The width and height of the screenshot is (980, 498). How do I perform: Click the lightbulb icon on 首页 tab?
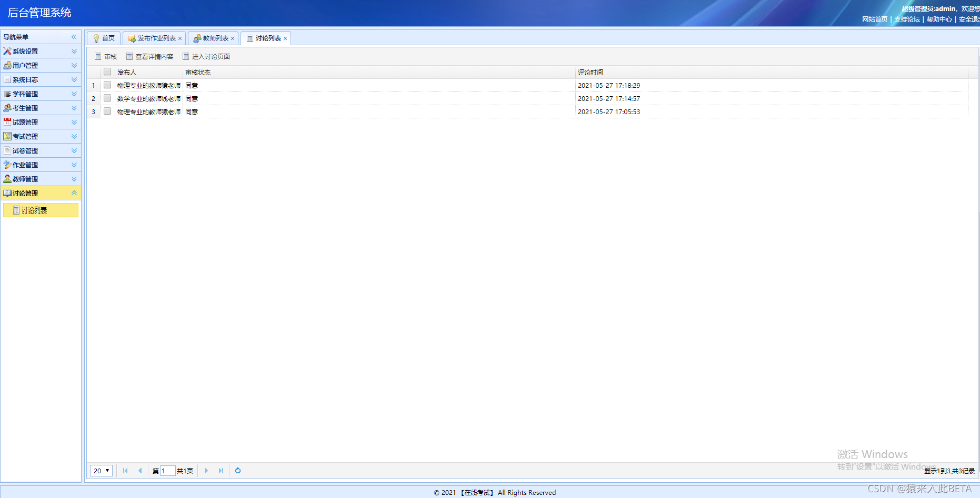tap(96, 38)
